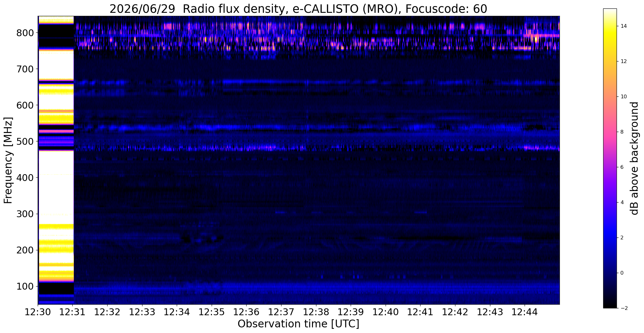This screenshot has height=333, width=644.
Task: Click the plot title with Focuscode 60
Action: click(298, 9)
